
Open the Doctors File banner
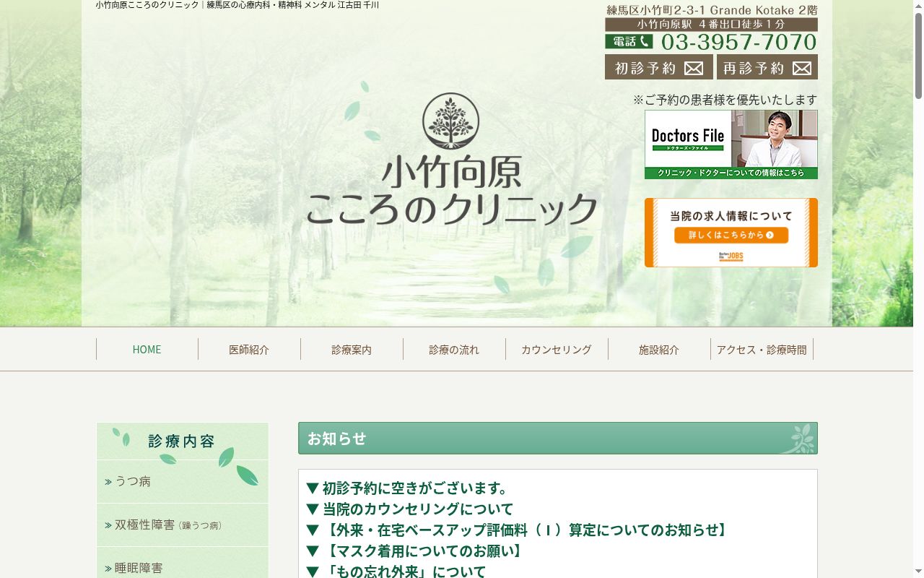pyautogui.click(x=731, y=144)
